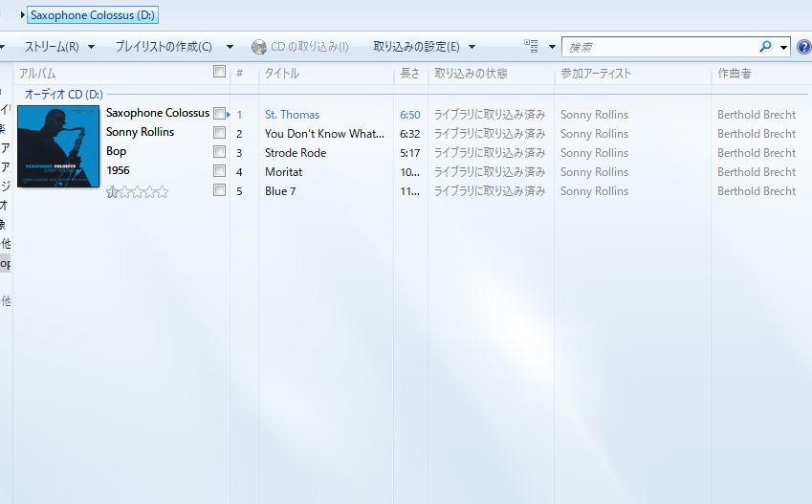Click the オーディオ CD (D:) group header
Screen dimensions: 812x504
coord(64,95)
